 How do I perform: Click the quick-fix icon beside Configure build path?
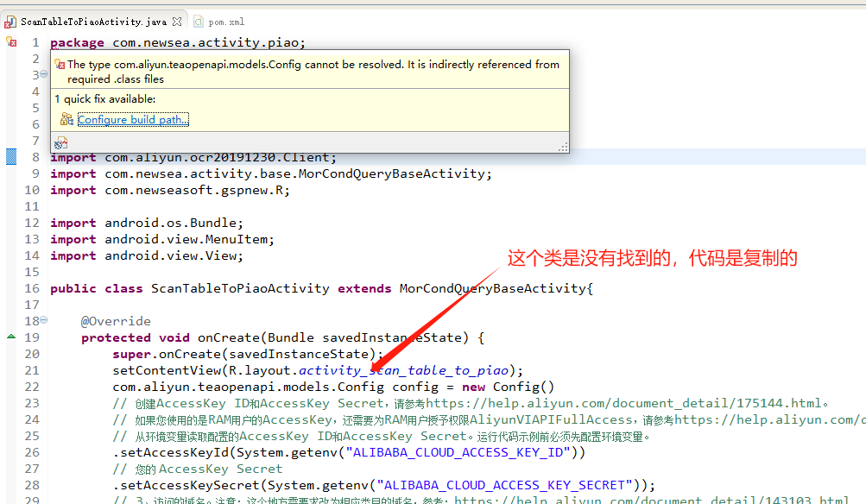[66, 119]
